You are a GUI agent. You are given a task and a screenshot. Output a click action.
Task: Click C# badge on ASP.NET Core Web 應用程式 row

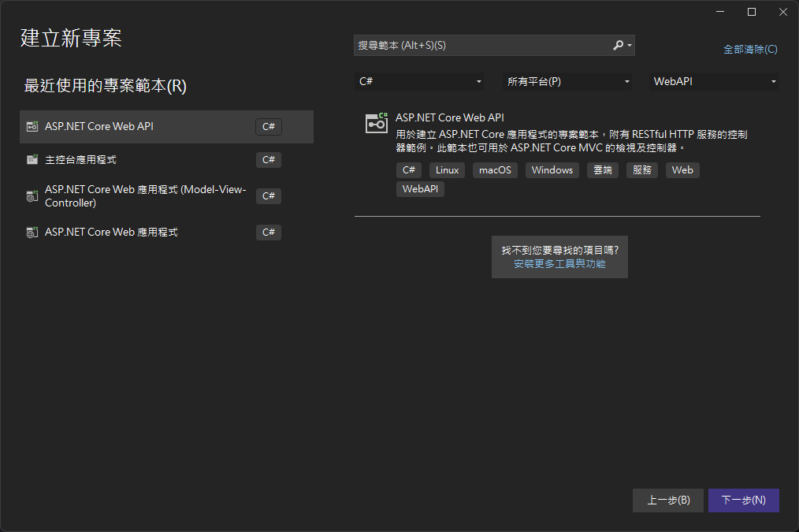click(x=269, y=233)
